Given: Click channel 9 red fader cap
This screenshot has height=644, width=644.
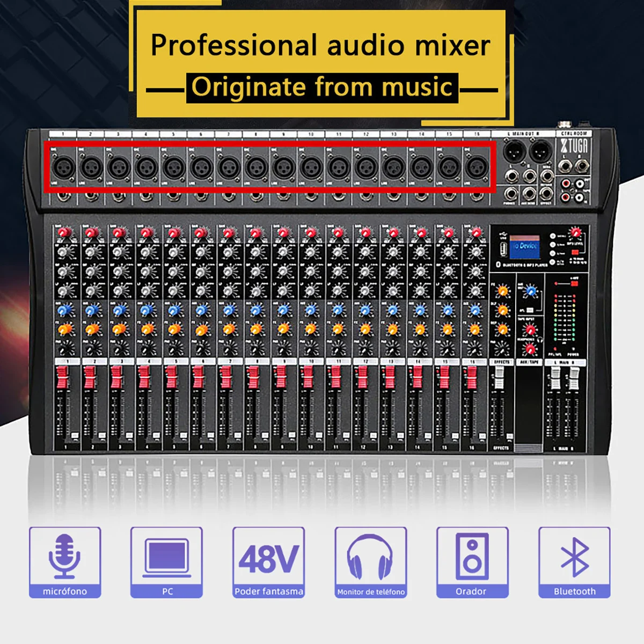Looking at the screenshot, I should 281,377.
